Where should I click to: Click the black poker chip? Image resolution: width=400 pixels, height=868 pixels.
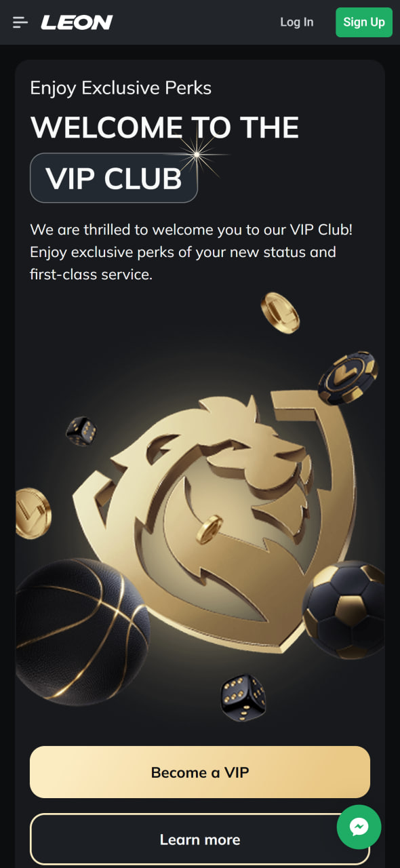click(x=348, y=377)
